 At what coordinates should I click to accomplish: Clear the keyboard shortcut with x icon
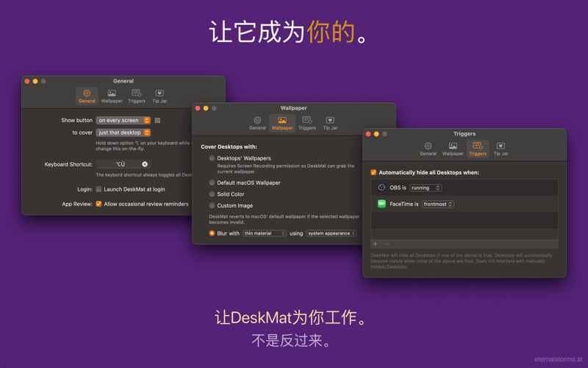pos(145,164)
